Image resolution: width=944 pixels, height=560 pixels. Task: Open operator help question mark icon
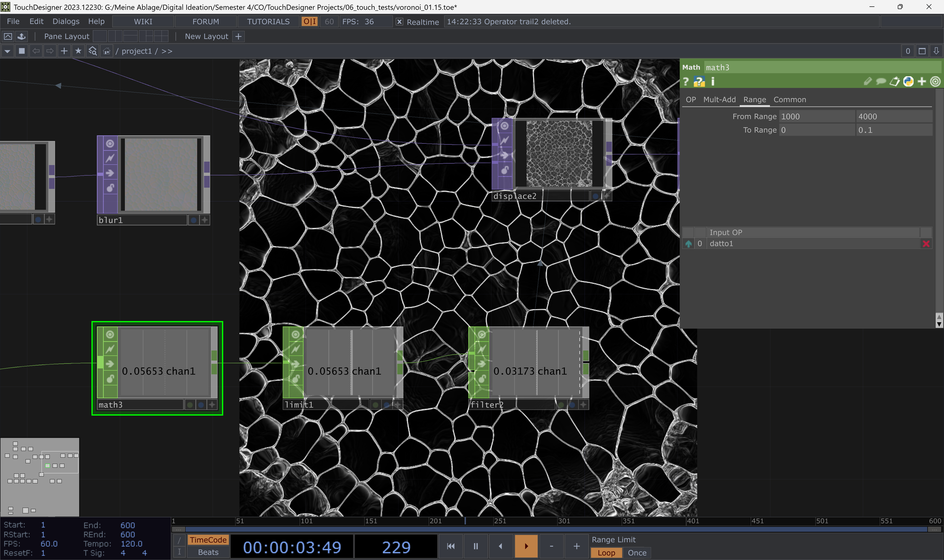pos(686,82)
